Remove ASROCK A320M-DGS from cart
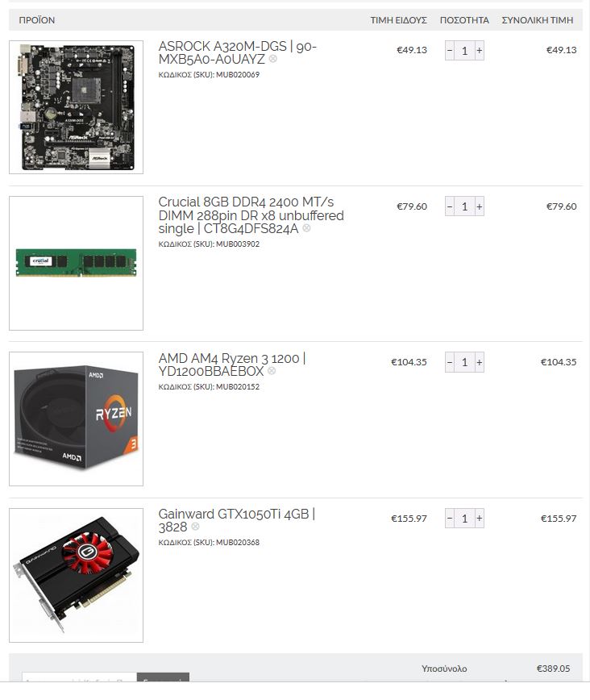Image resolution: width=590 pixels, height=700 pixels. (272, 59)
